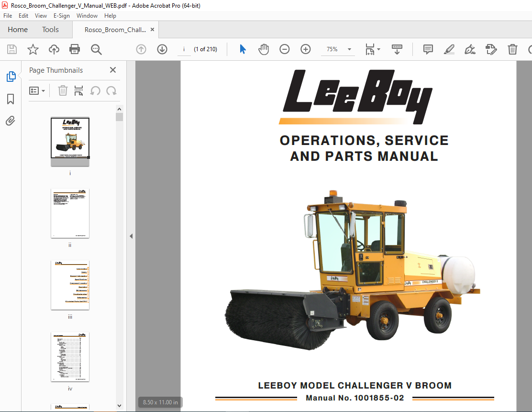
Task: Click the thumbnails scrollbar handle
Action: coord(119,117)
